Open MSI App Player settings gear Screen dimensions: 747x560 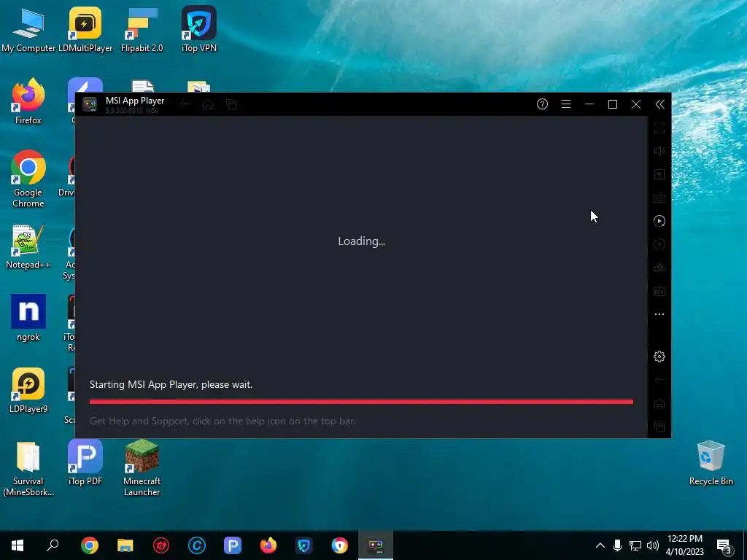click(659, 357)
